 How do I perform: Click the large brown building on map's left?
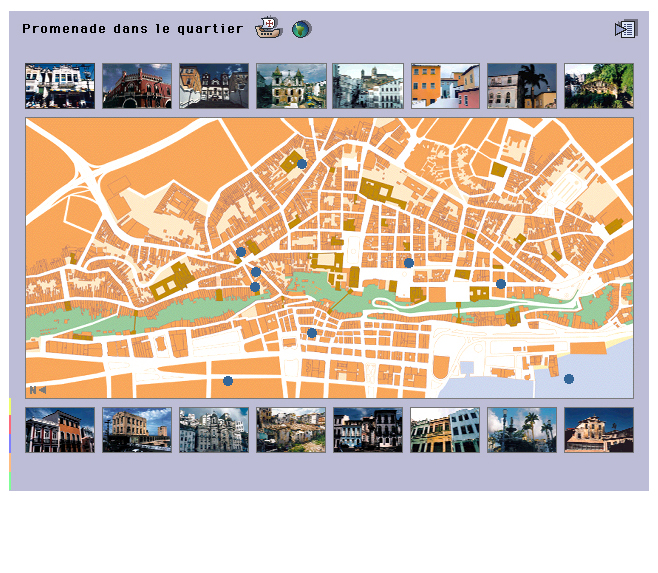pos(172,282)
